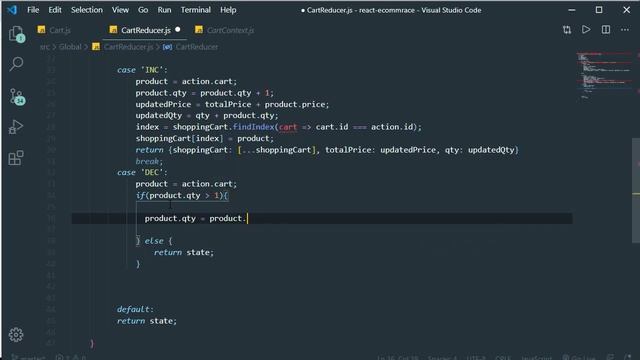Open the Help menu

pos(228,10)
